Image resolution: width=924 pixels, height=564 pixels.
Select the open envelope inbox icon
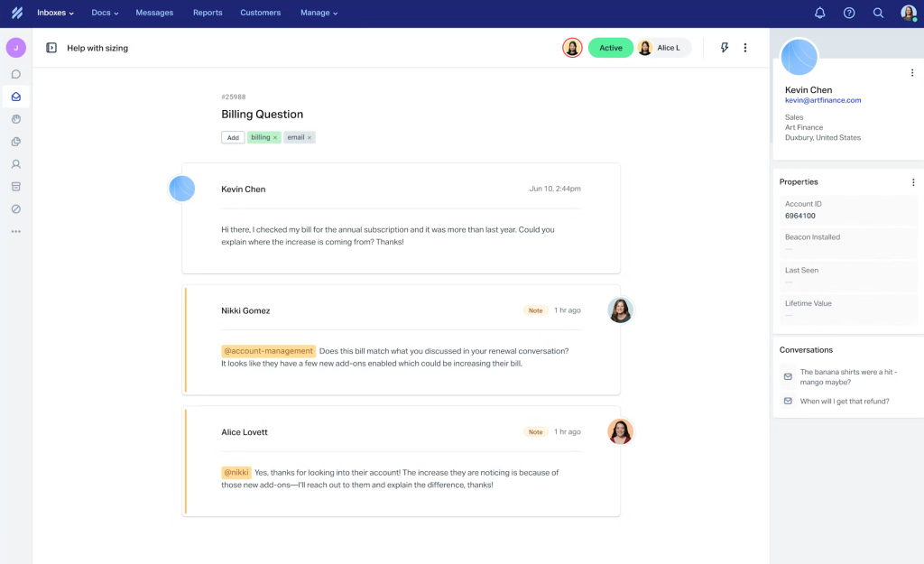pyautogui.click(x=16, y=97)
